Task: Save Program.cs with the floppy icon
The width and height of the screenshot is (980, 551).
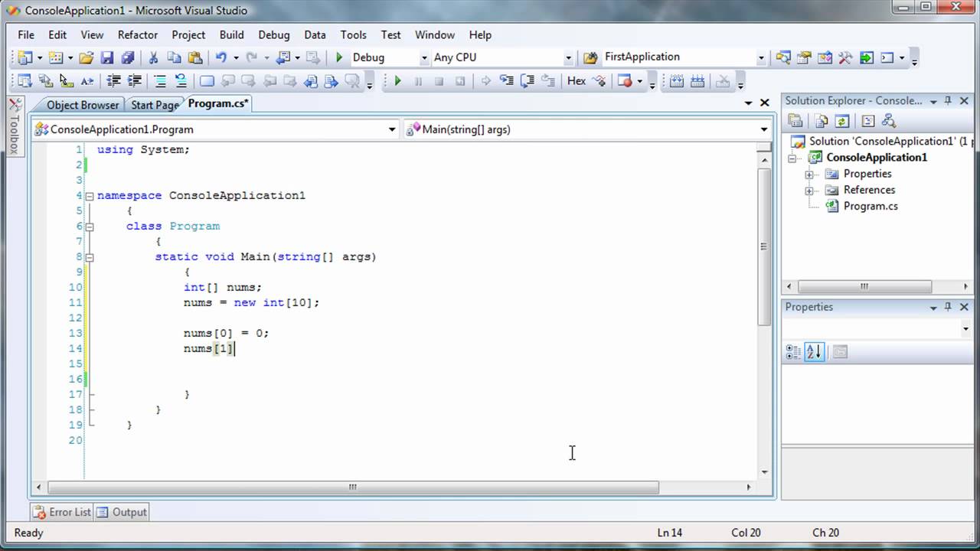Action: pyautogui.click(x=107, y=57)
